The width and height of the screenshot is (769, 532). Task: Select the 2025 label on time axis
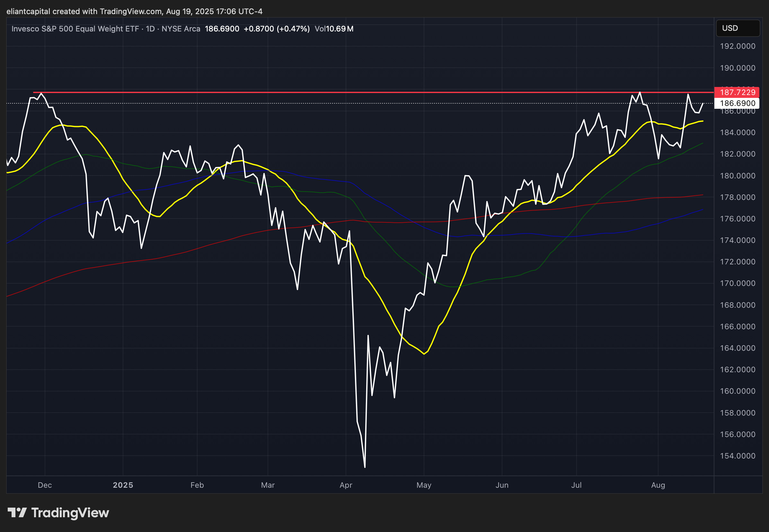pyautogui.click(x=123, y=485)
